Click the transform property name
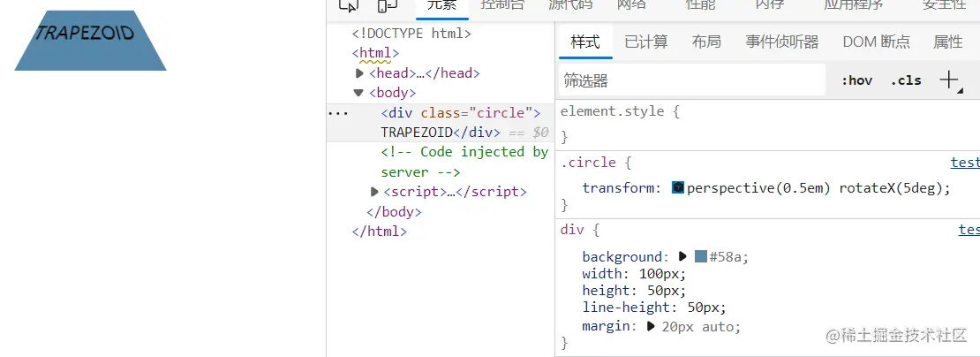This screenshot has height=357, width=980. [619, 188]
